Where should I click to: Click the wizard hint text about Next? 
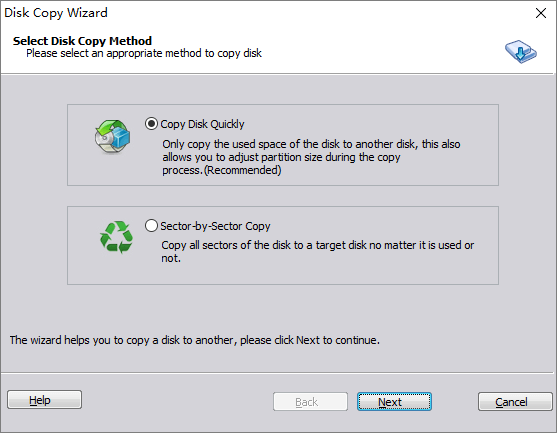tap(195, 340)
